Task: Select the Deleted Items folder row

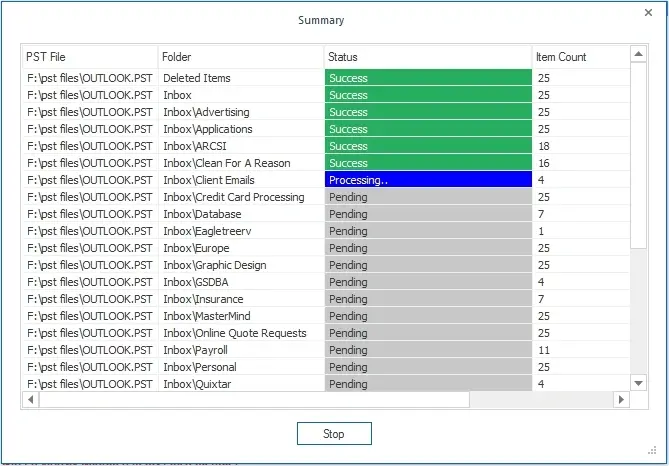Action: pyautogui.click(x=326, y=78)
